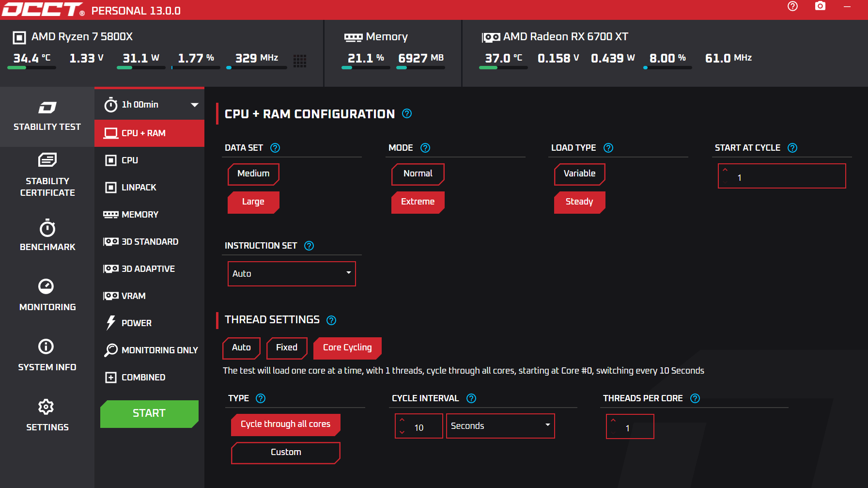Click the Radeon GPU card icon

pyautogui.click(x=491, y=37)
